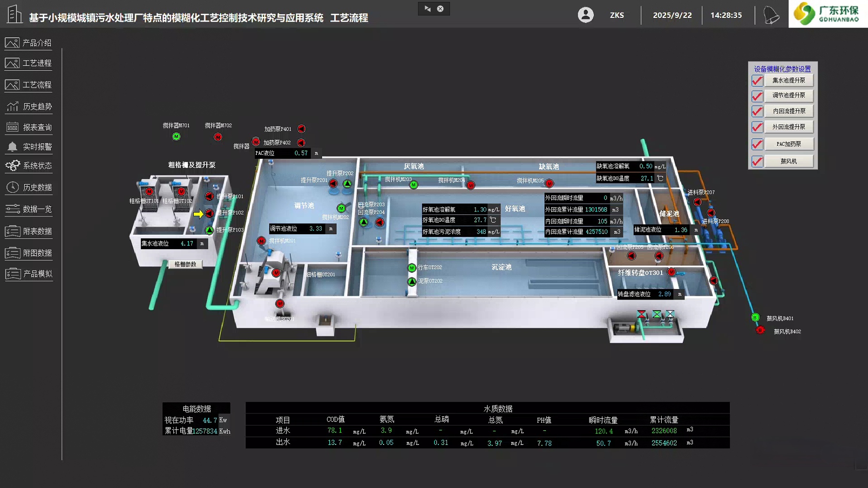This screenshot has width=868, height=488.
Task: Open 历史趋势 from the sidebar
Action: click(29, 107)
